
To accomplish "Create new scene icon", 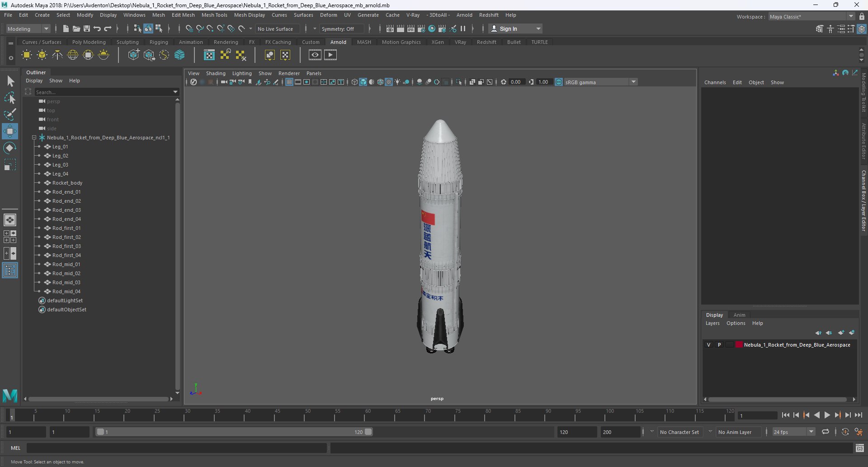I will [66, 29].
